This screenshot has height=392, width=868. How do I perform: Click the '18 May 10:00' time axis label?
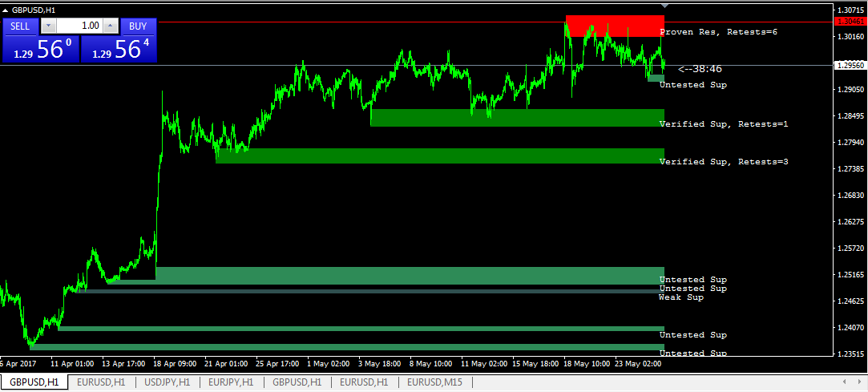point(587,364)
